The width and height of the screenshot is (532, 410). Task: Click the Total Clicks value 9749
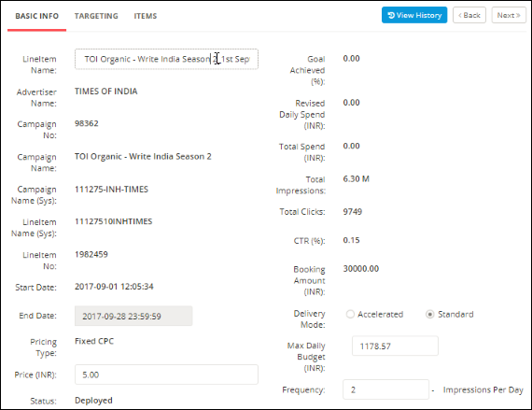353,212
